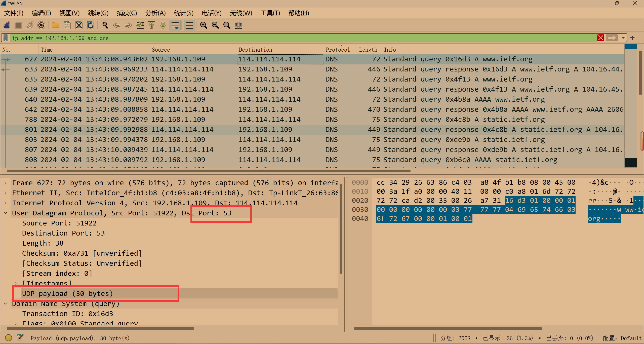644x344 pixels.
Task: Open the 编辑(E) menu
Action: click(x=42, y=13)
